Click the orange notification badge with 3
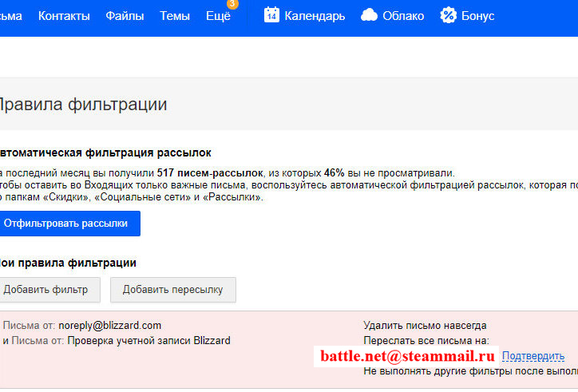The width and height of the screenshot is (578, 392). tap(232, 4)
